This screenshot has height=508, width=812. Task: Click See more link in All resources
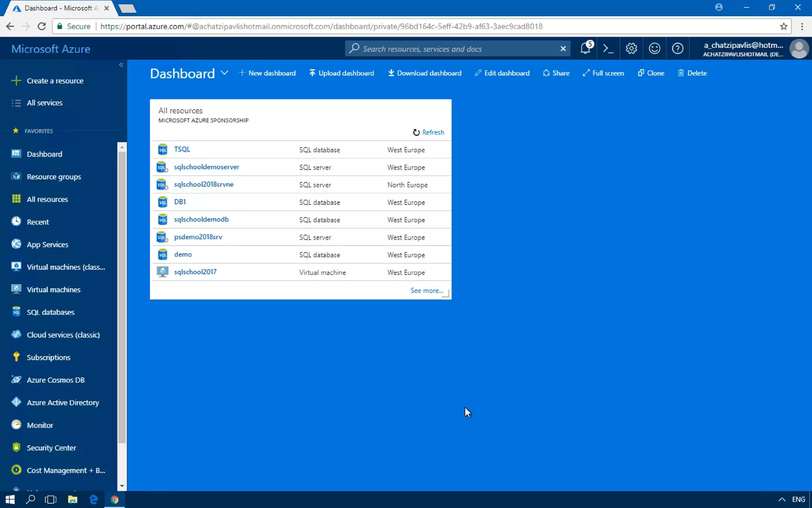(x=426, y=291)
